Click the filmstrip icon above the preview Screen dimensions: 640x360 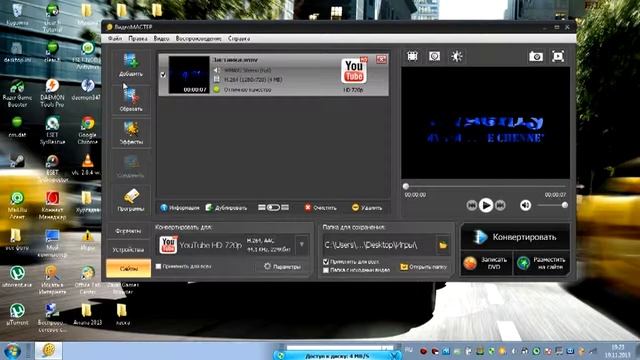click(412, 56)
